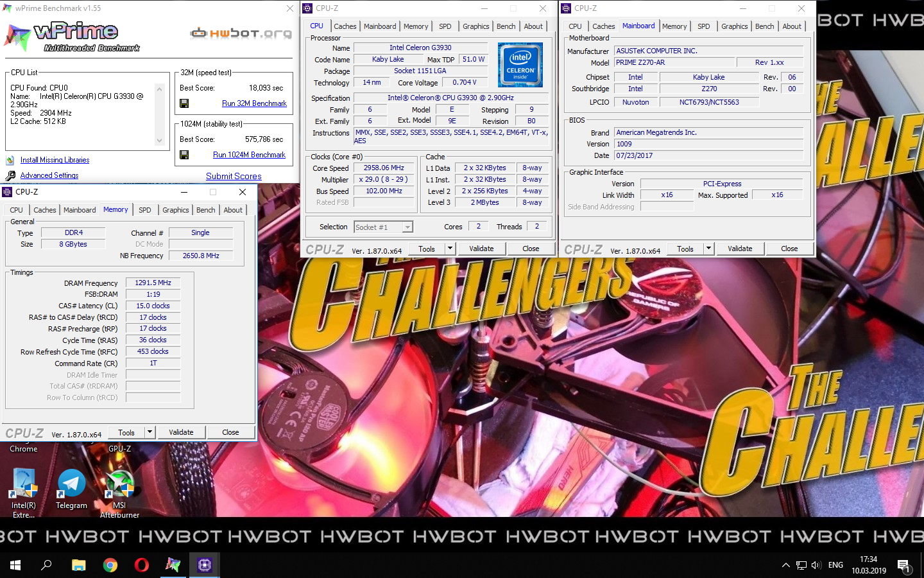
Task: Launch Chrome from the taskbar
Action: pyautogui.click(x=110, y=565)
